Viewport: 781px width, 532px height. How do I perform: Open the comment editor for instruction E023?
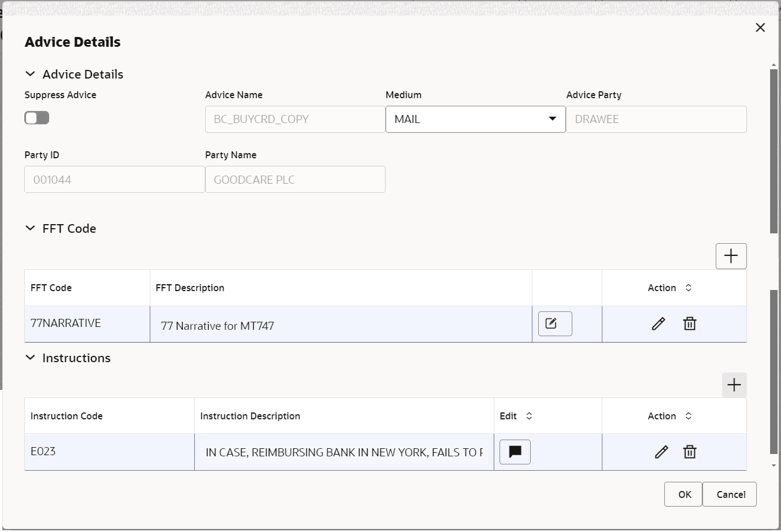pos(515,452)
